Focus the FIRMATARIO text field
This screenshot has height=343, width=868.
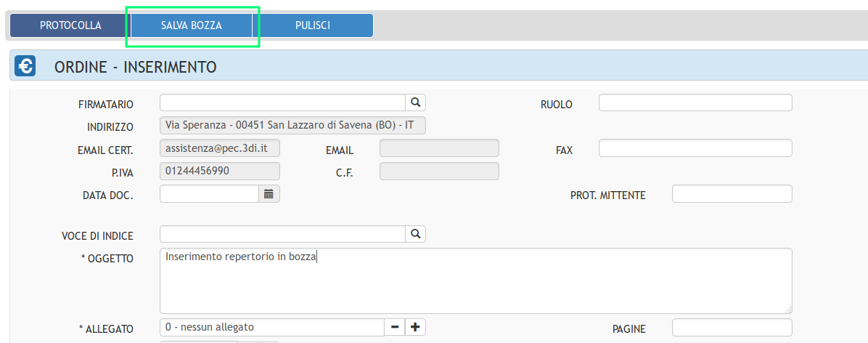pos(282,102)
